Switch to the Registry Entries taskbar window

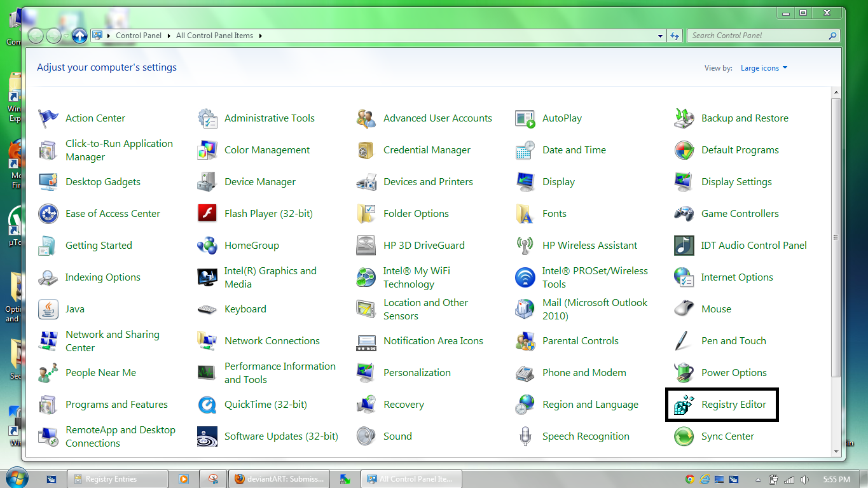tap(118, 478)
